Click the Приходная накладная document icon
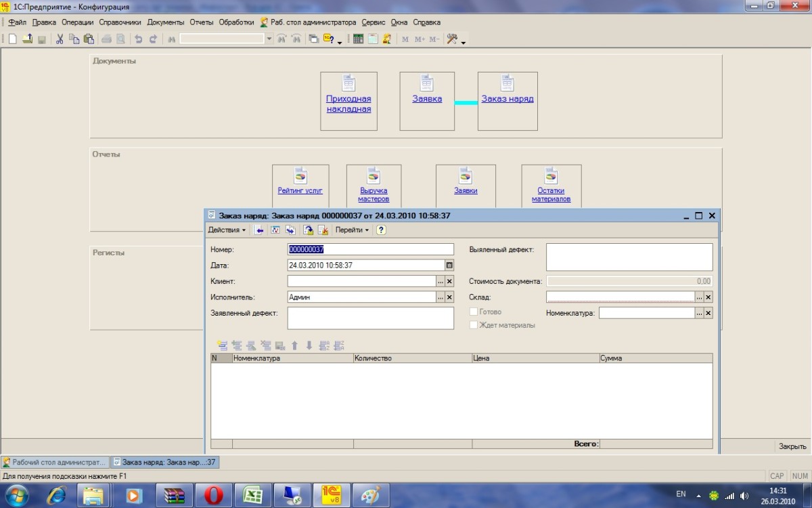This screenshot has width=812, height=508. tap(348, 83)
